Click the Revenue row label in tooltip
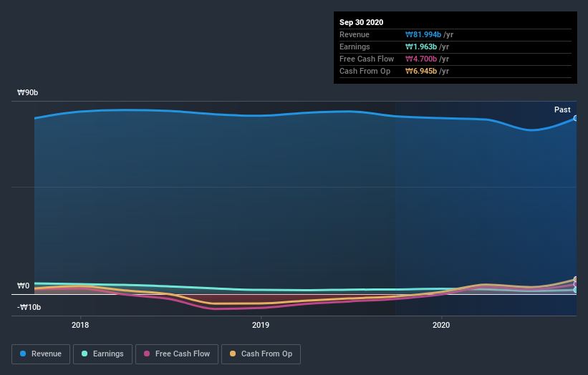588x375 pixels. tap(355, 35)
